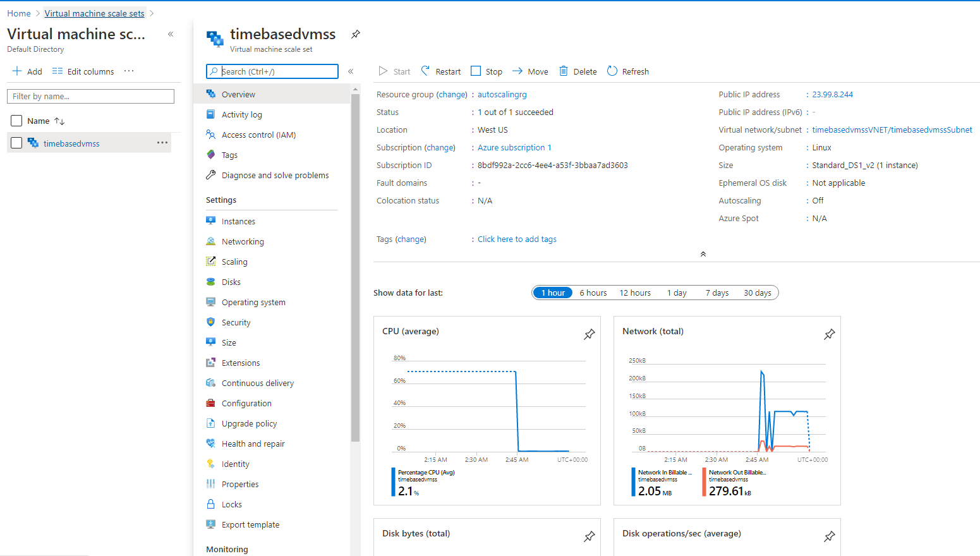The image size is (980, 556).
Task: Click the Start play icon
Action: (x=383, y=71)
